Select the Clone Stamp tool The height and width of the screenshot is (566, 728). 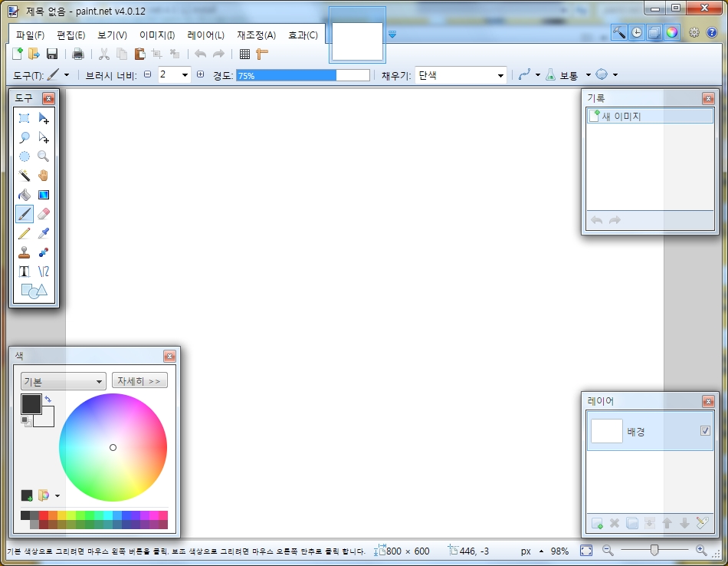[25, 252]
